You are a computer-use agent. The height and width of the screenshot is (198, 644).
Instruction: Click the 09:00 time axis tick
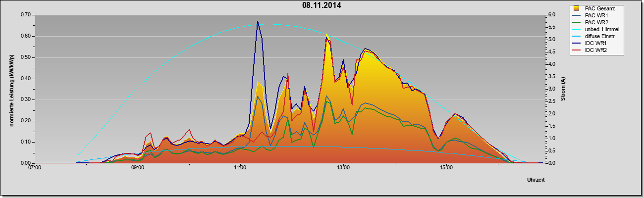[x=138, y=168]
